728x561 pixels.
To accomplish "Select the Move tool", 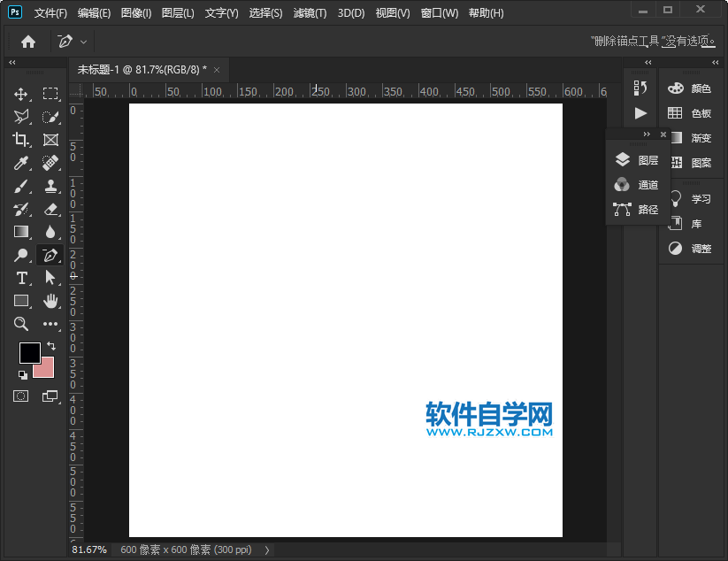I will pyautogui.click(x=21, y=94).
